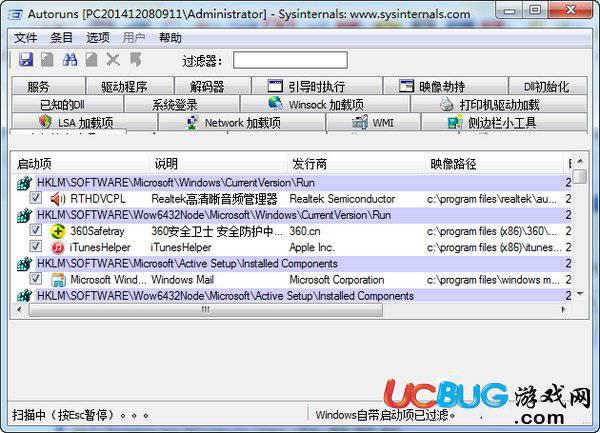This screenshot has width=600, height=433.
Task: Select the 系统登录 tab
Action: 182,104
